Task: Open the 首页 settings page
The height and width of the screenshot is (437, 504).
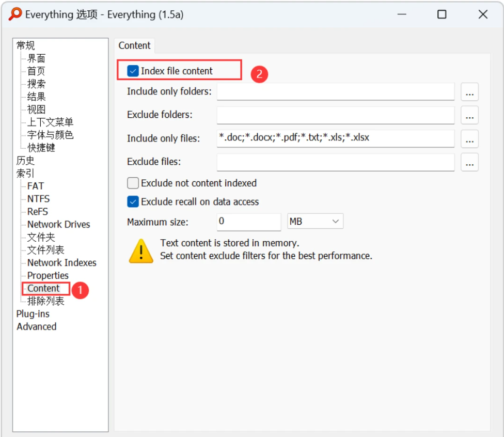Action: pos(36,71)
